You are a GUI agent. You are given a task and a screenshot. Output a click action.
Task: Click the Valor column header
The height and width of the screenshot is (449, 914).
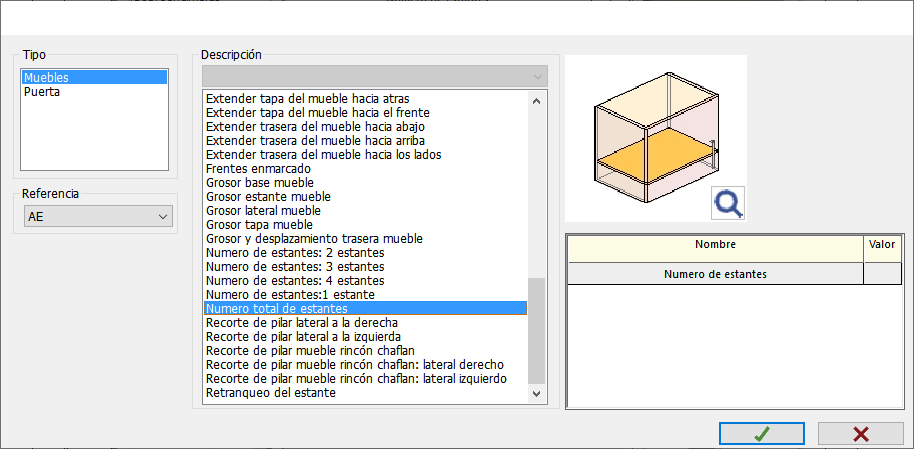(x=882, y=249)
